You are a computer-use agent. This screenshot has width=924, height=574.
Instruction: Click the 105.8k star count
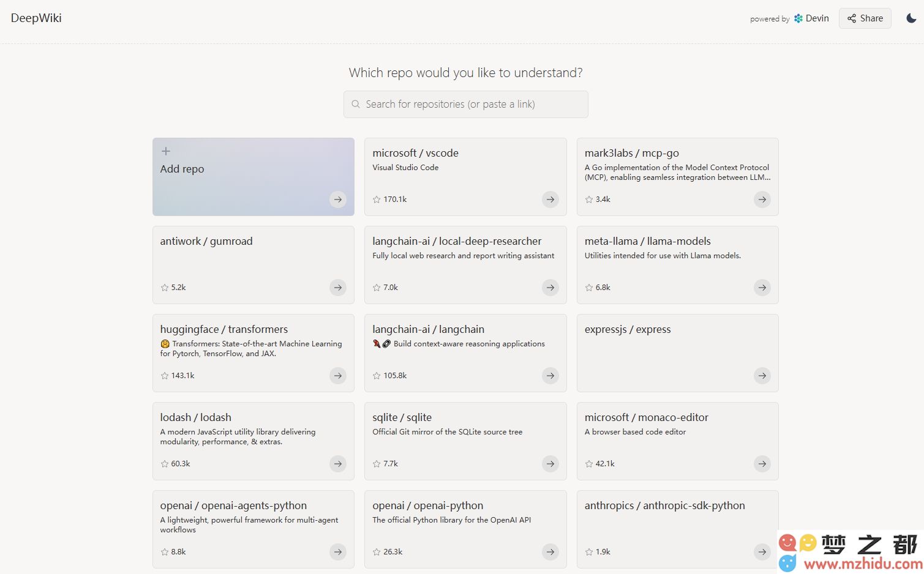[395, 376]
